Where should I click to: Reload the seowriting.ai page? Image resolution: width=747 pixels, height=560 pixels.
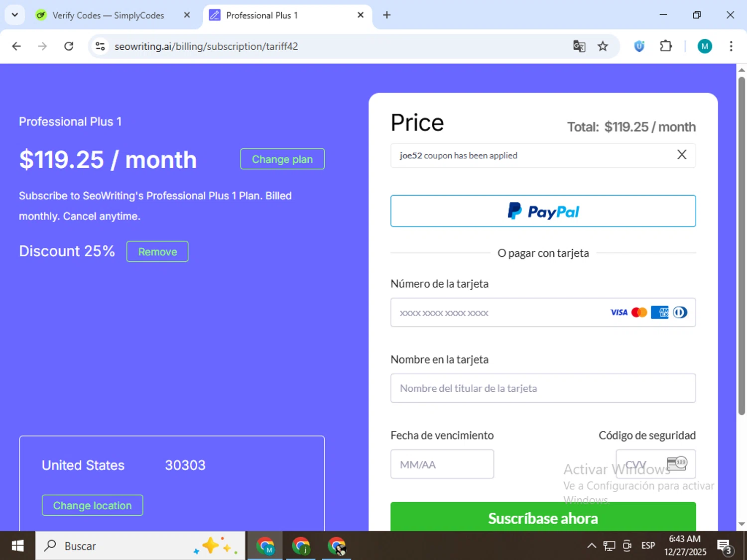[69, 46]
